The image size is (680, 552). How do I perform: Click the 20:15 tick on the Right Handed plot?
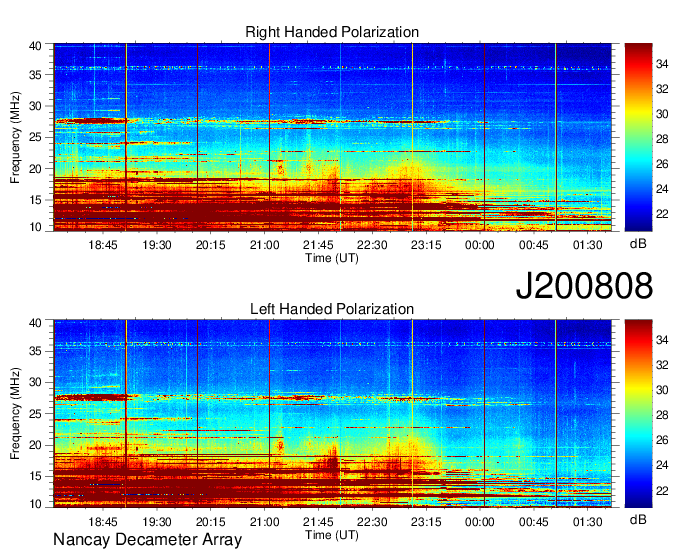[x=210, y=245]
